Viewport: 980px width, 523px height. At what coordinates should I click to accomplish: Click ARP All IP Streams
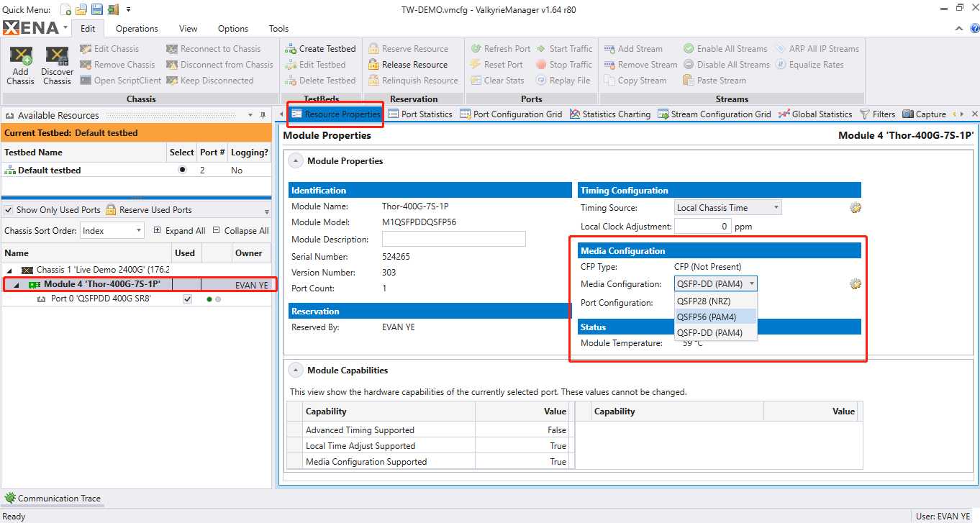[x=817, y=49]
